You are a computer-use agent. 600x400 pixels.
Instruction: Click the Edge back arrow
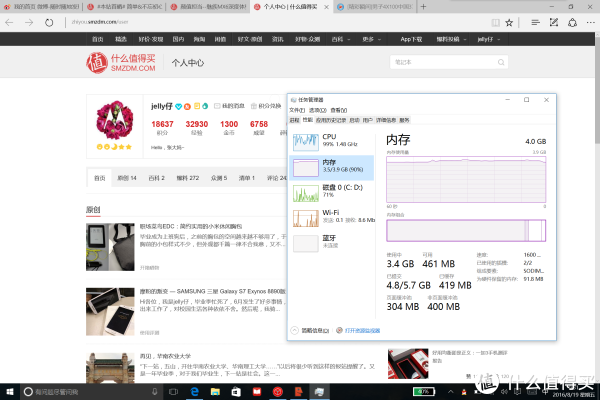coord(9,23)
